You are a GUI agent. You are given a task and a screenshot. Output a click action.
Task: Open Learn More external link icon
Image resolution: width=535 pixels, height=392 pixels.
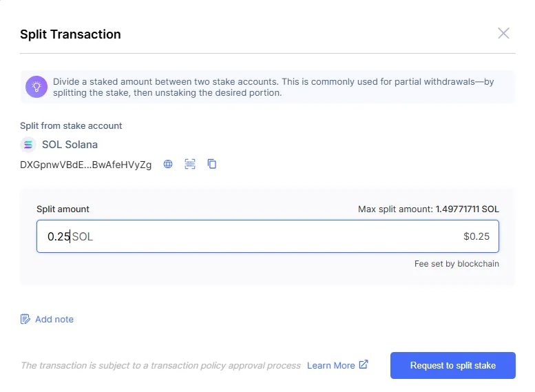(x=364, y=364)
